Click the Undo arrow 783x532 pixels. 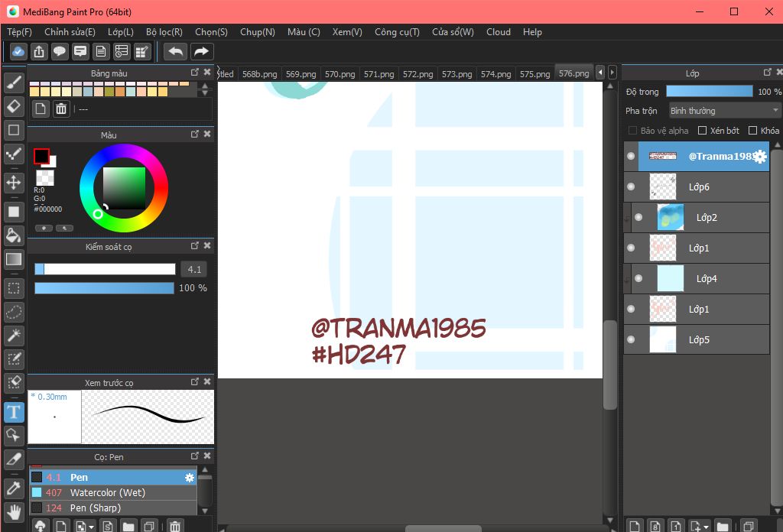(175, 51)
